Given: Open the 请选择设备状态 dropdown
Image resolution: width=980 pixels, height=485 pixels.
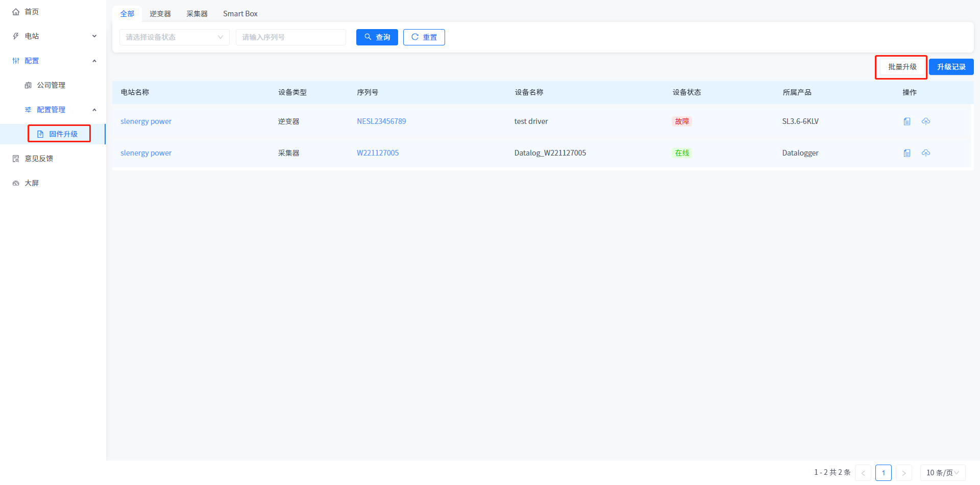Looking at the screenshot, I should (x=174, y=37).
